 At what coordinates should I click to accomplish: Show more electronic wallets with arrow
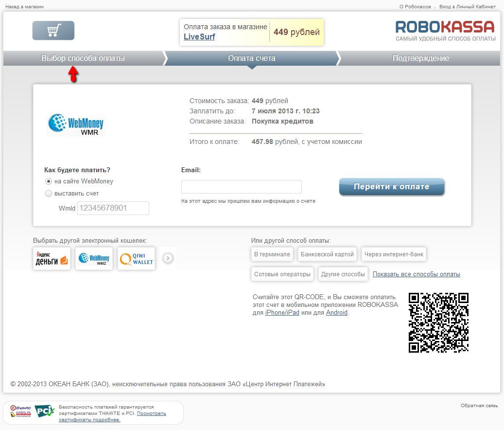[168, 258]
